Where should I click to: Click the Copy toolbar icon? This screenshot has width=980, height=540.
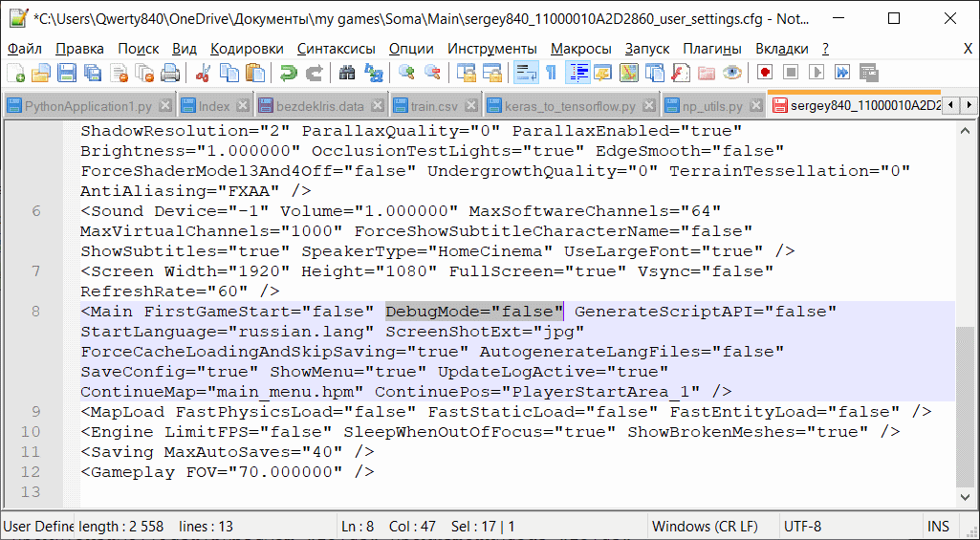point(229,74)
